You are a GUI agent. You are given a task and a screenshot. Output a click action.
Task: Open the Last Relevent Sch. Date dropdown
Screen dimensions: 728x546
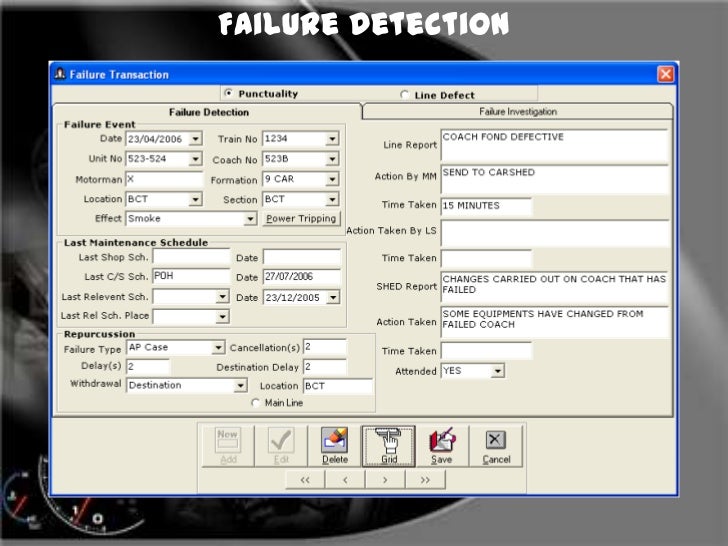pyautogui.click(x=333, y=297)
